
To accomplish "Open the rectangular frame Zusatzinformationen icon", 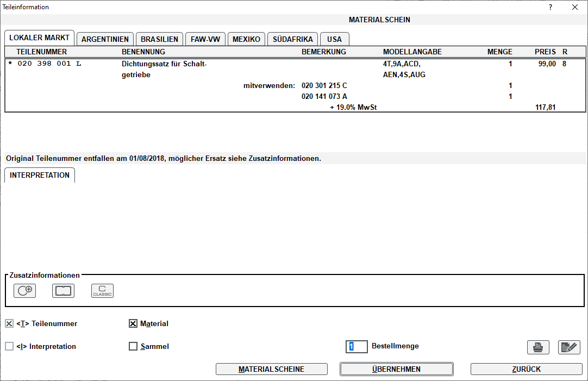I will [x=63, y=291].
